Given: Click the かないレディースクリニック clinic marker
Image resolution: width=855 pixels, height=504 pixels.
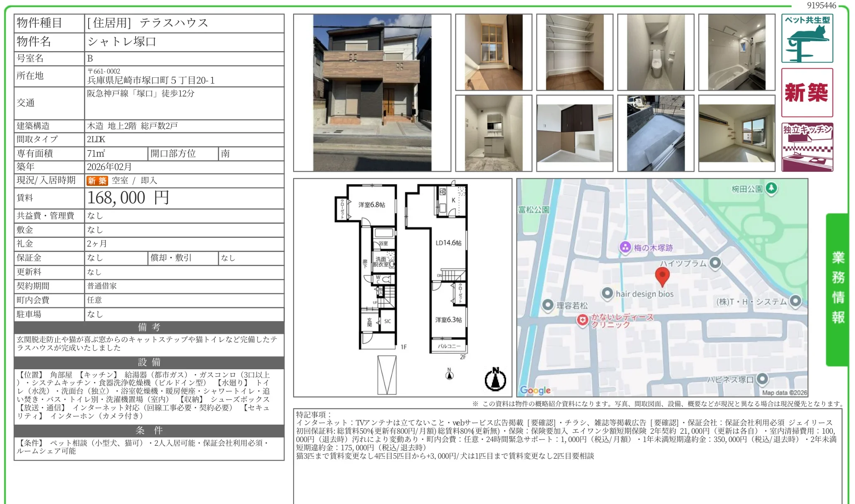Looking at the screenshot, I should click(582, 320).
